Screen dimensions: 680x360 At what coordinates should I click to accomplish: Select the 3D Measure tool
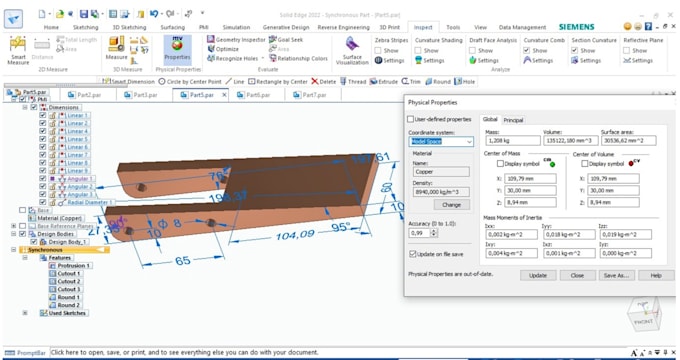point(116,48)
